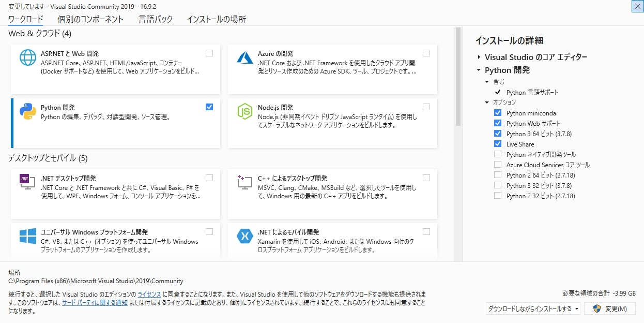Screen dimensions: 644x323
Task: Expand Visual Studio のコア エディター section
Action: pos(479,57)
